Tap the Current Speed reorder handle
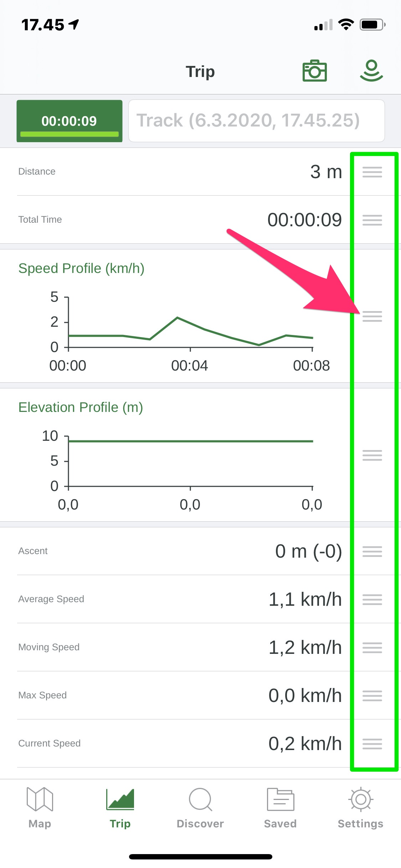The height and width of the screenshot is (868, 401). tap(372, 744)
